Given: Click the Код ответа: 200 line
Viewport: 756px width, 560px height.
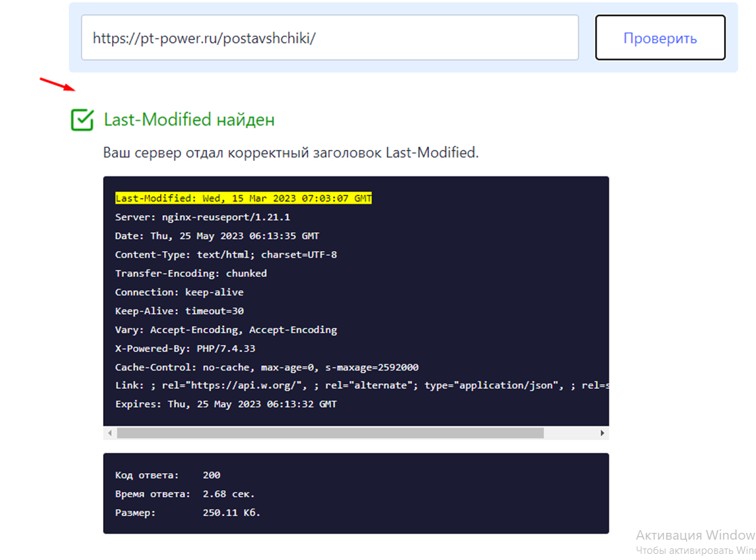Looking at the screenshot, I should (168, 475).
